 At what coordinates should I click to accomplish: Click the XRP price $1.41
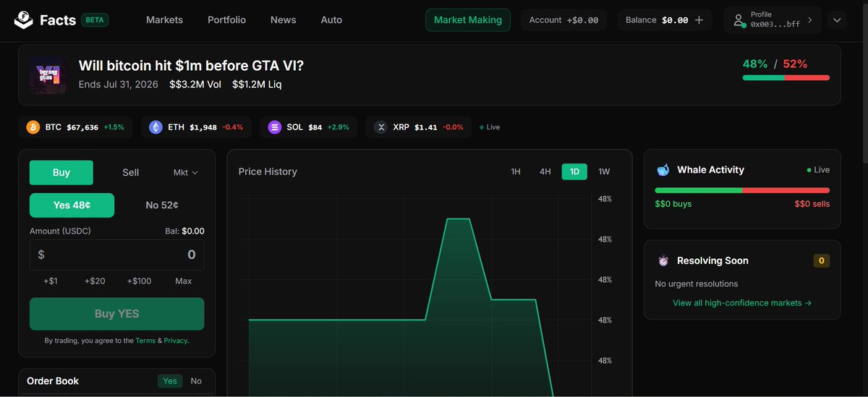tap(426, 127)
